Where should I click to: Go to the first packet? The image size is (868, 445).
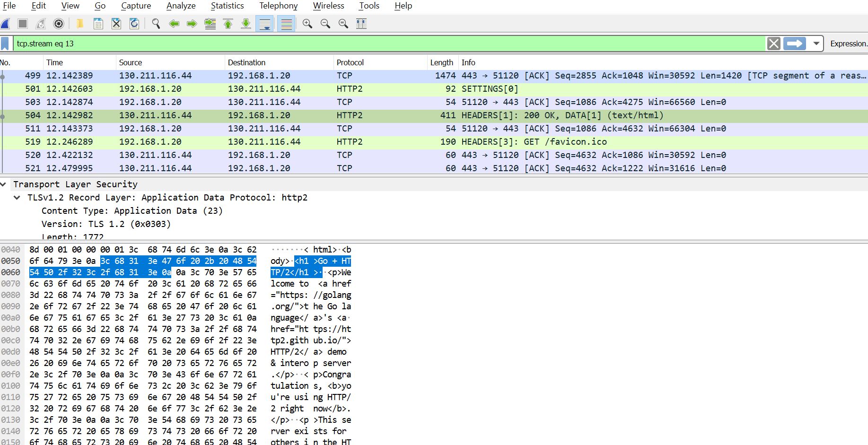228,24
